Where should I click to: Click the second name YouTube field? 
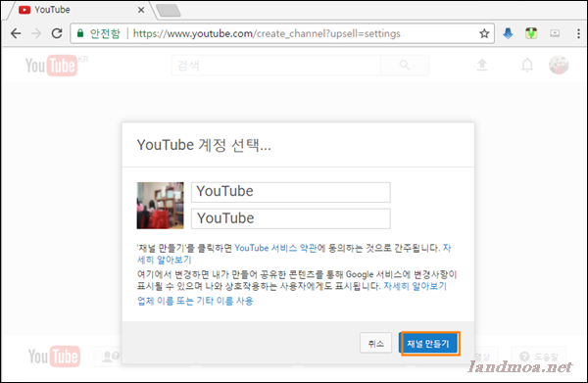pyautogui.click(x=291, y=218)
